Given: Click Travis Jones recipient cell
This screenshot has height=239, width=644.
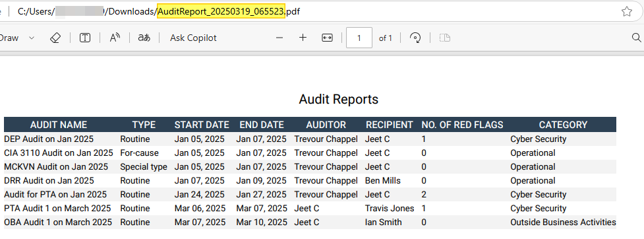Looking at the screenshot, I should point(390,209).
